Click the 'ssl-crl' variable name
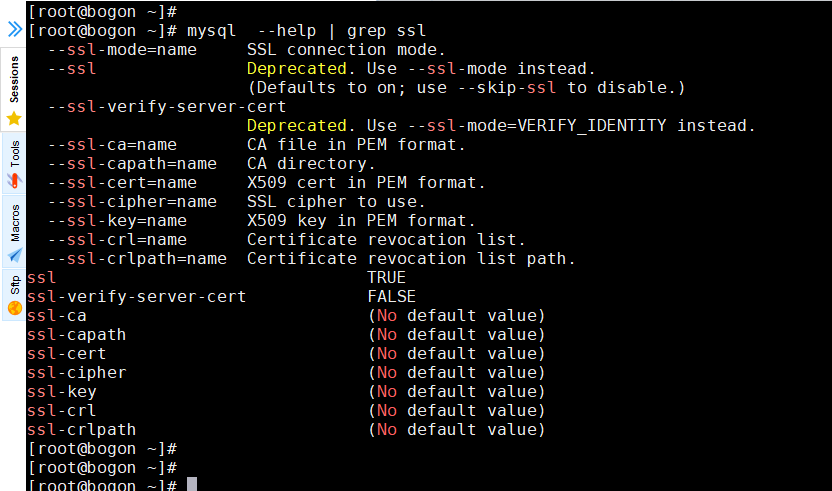Screen dimensions: 832x491 point(62,411)
